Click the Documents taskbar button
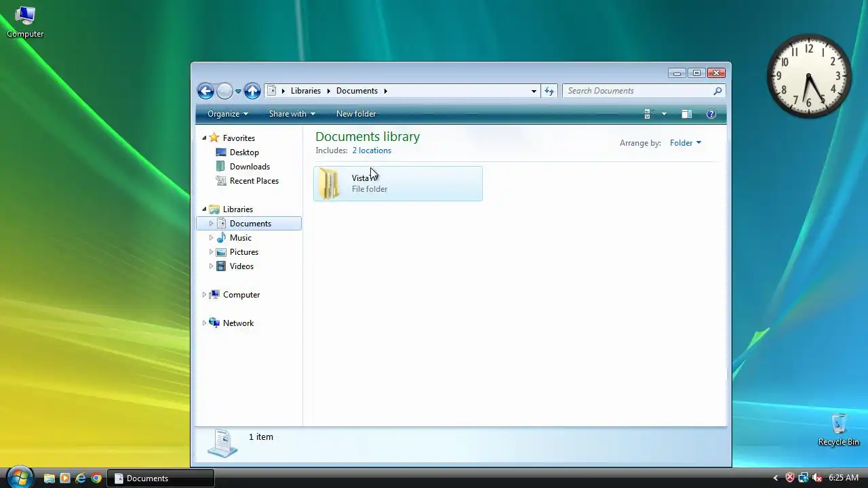The height and width of the screenshot is (488, 868). tap(161, 479)
